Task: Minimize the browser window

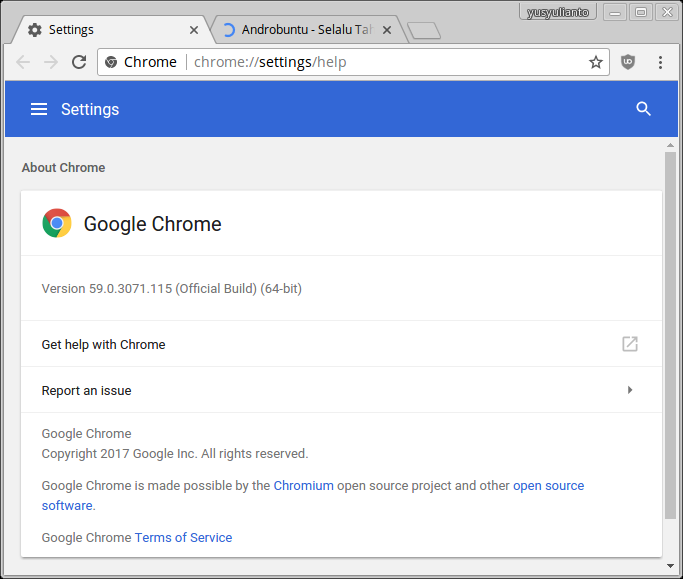Action: point(615,12)
